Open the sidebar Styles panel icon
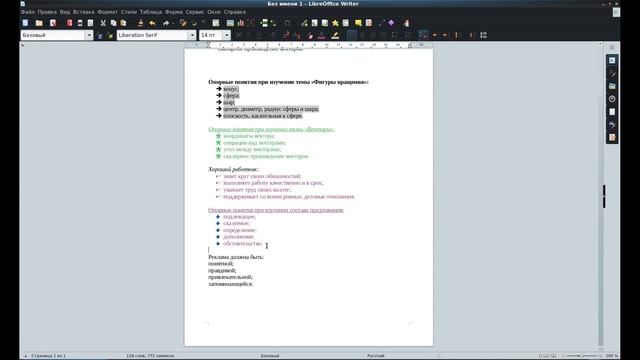This screenshot has width=640, height=360. coord(612,73)
